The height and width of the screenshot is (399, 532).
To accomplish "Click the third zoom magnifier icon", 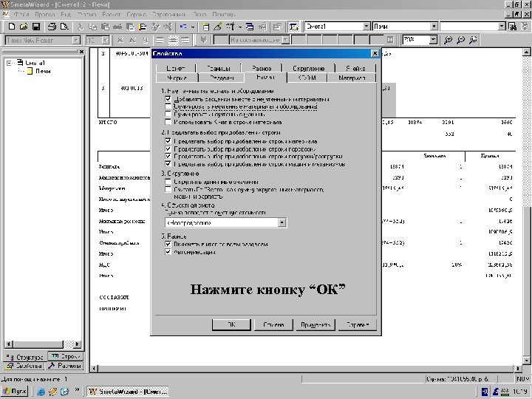I will [473, 40].
